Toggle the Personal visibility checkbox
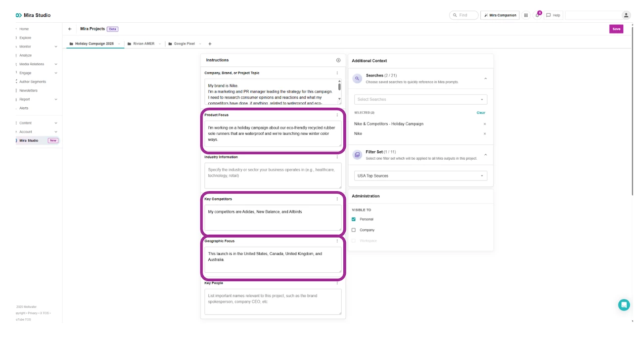The height and width of the screenshot is (343, 644). 354,219
